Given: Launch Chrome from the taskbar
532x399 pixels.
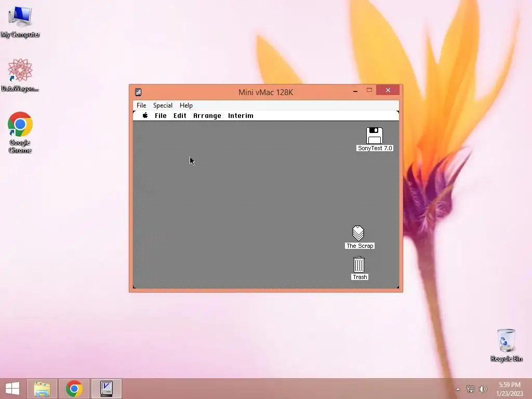Looking at the screenshot, I should (x=74, y=389).
